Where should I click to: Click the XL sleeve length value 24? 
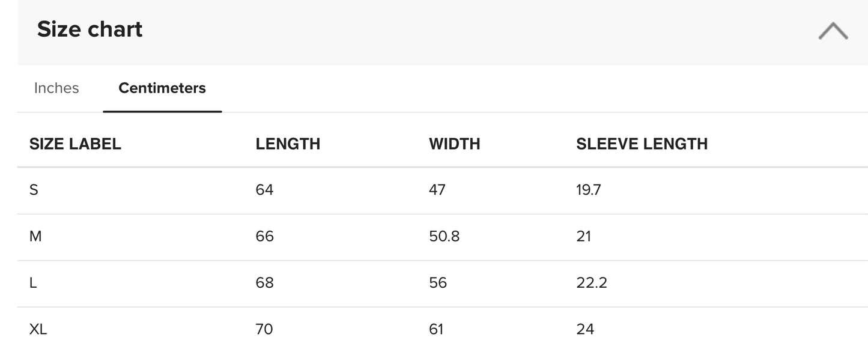pos(585,329)
